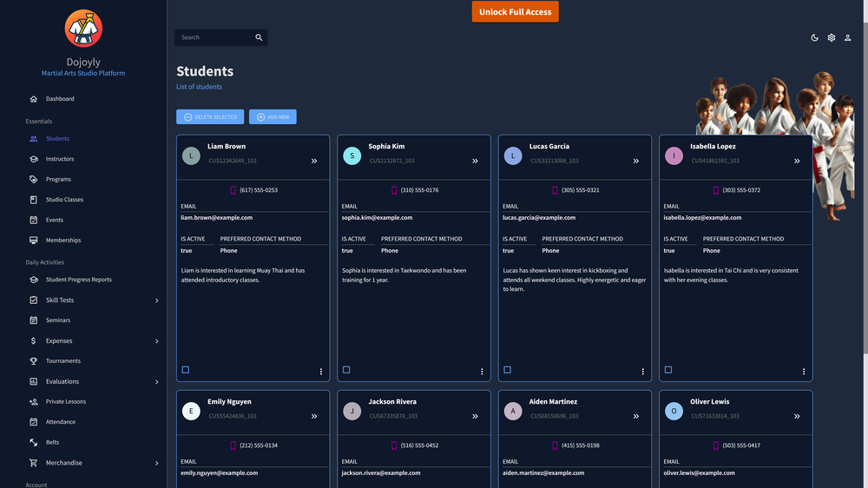Expand Evaluations submenu
Image resolution: width=868 pixels, height=488 pixels.
(x=156, y=382)
